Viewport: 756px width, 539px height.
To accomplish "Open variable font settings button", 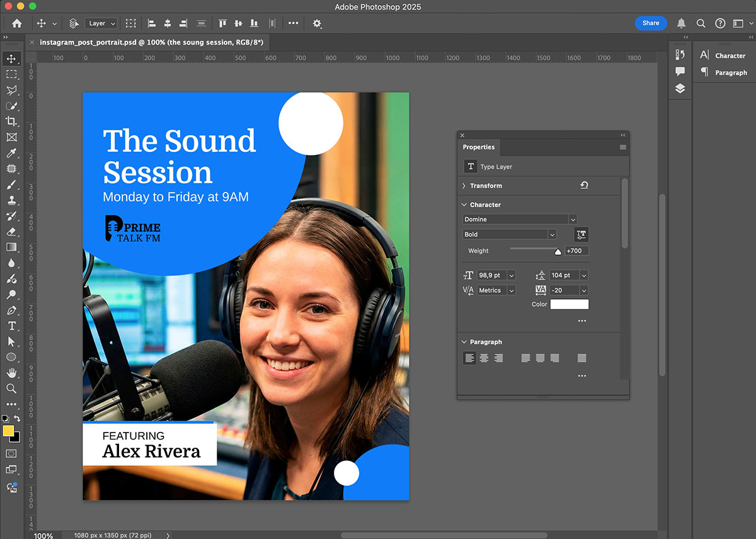I will tap(581, 234).
